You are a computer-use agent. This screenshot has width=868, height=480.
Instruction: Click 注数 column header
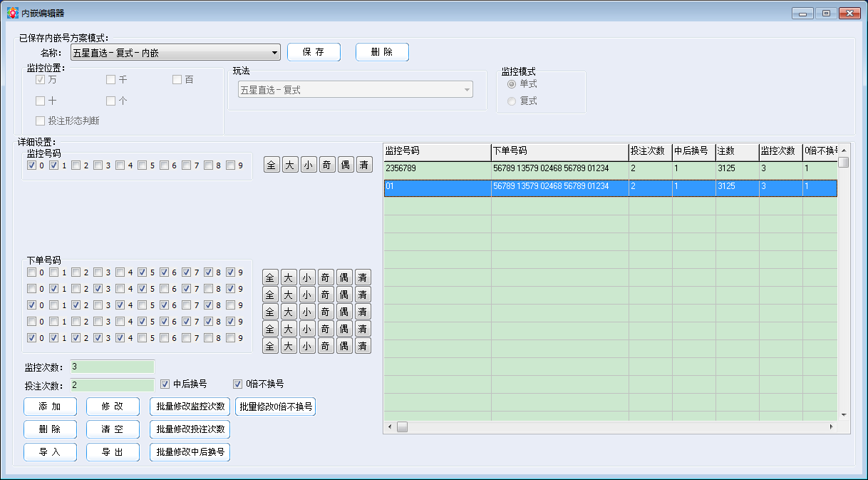tap(736, 151)
